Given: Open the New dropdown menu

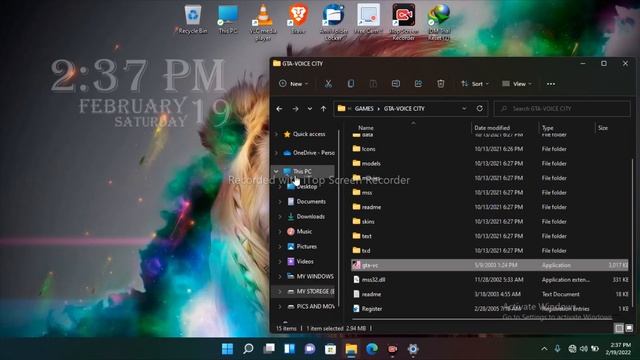Looking at the screenshot, I should pos(294,84).
